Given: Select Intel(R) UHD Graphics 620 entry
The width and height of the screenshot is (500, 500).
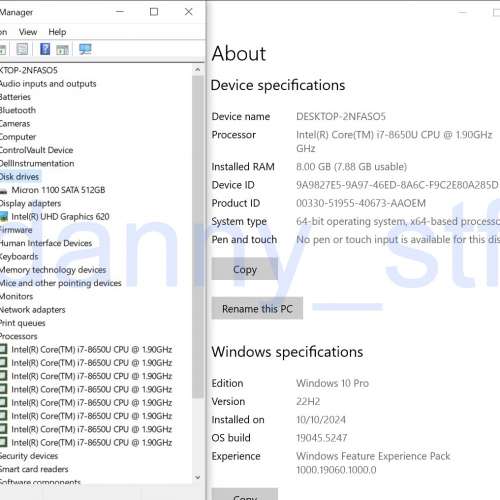Looking at the screenshot, I should pos(60,217).
